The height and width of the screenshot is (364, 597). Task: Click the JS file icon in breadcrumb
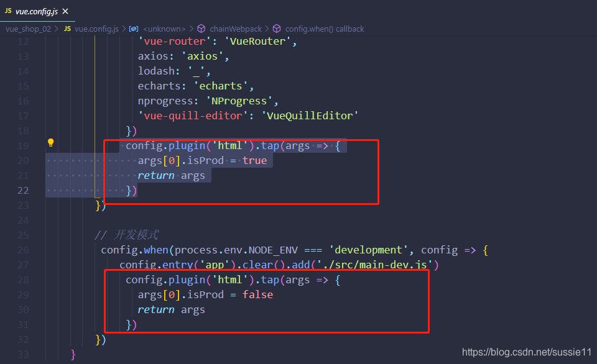coord(67,29)
